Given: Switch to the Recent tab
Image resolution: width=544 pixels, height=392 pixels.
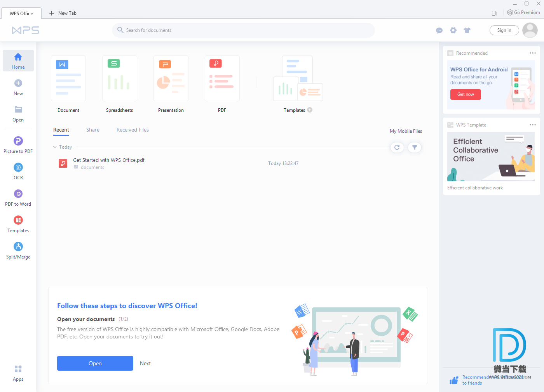Looking at the screenshot, I should pos(61,130).
